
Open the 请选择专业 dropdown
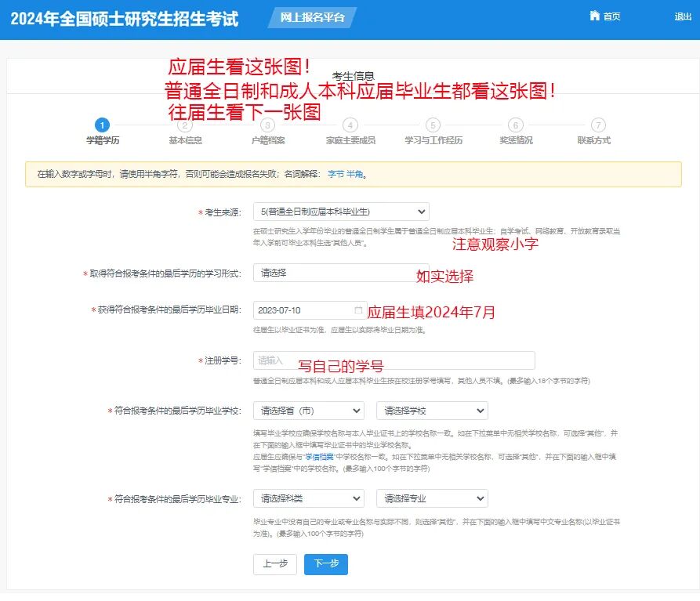tap(432, 498)
